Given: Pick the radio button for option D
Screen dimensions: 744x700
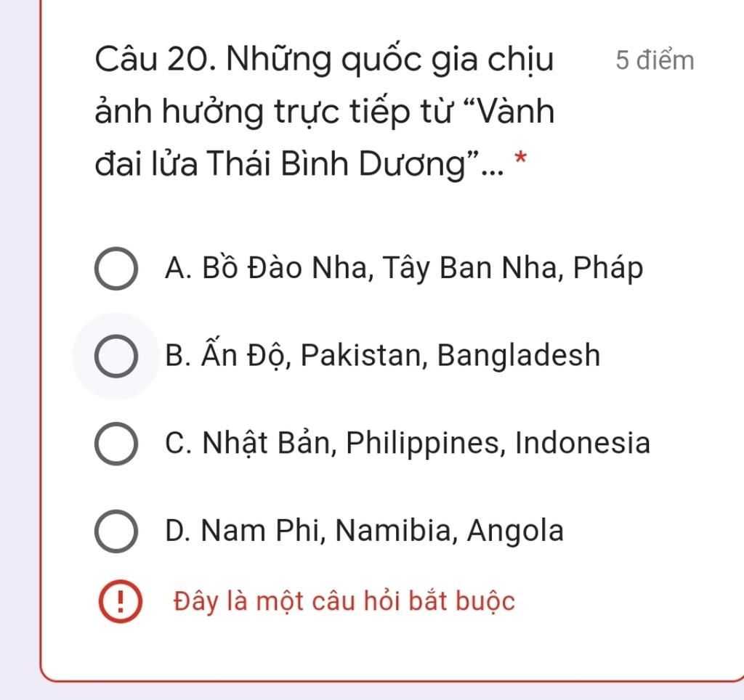Looking at the screenshot, I should click(116, 532).
